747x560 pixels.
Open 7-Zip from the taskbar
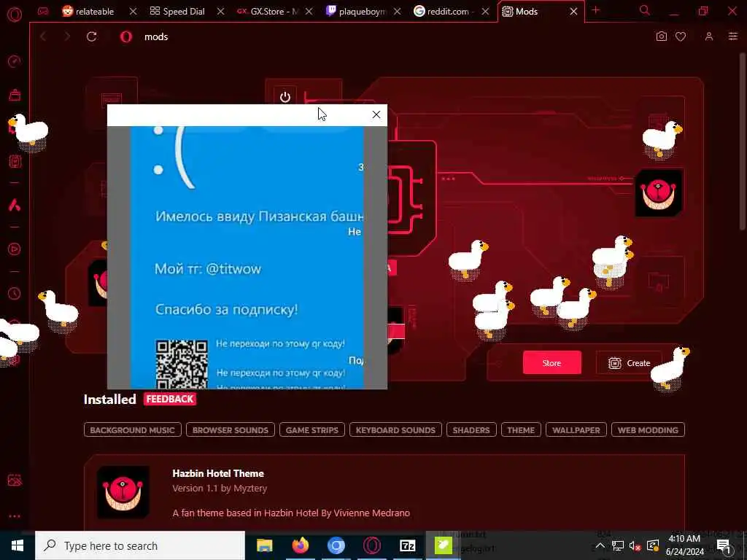point(407,545)
